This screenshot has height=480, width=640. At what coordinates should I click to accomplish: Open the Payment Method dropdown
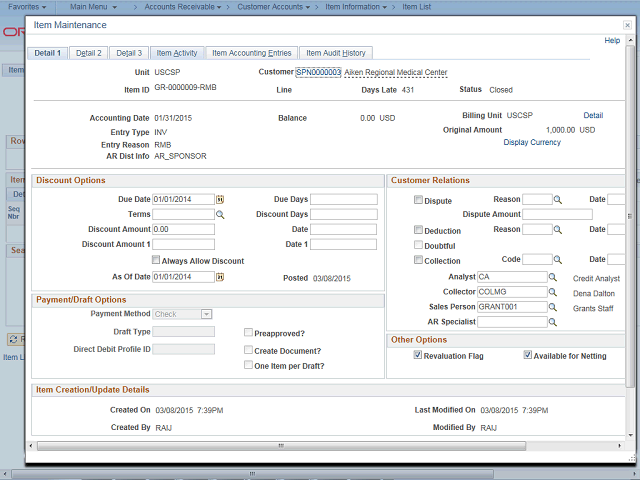click(x=182, y=314)
